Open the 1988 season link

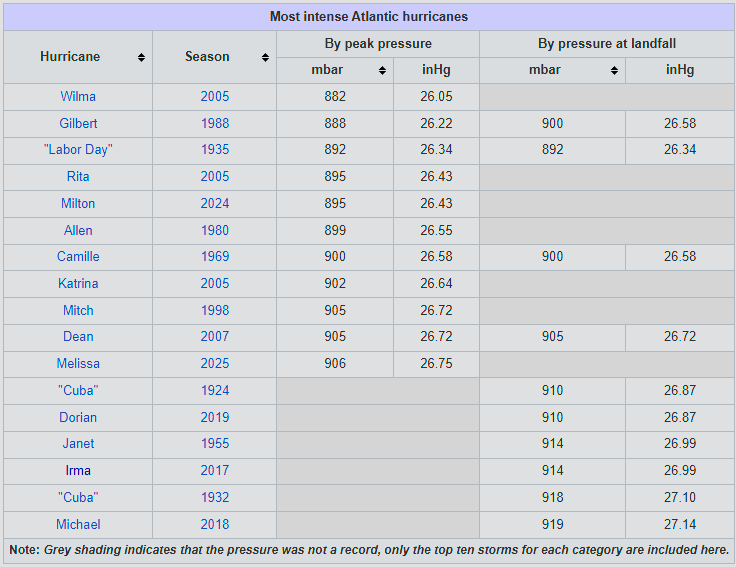(214, 123)
